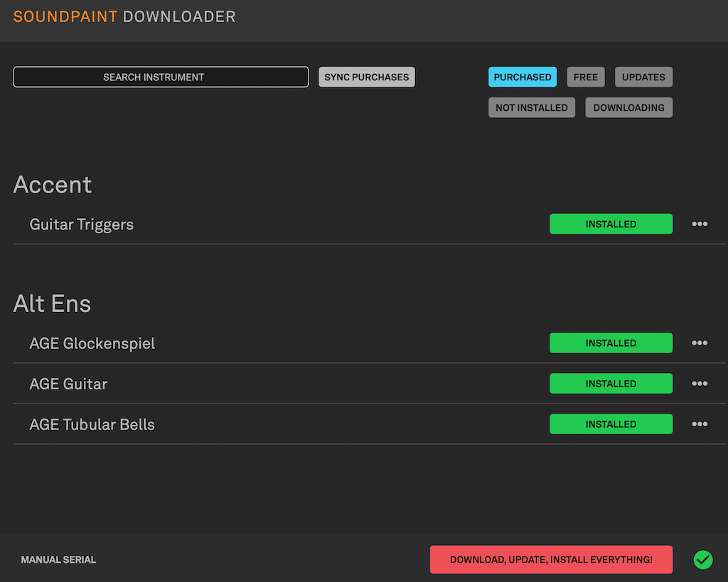The height and width of the screenshot is (582, 728).
Task: Click the Alt Ens category heading
Action: (52, 303)
